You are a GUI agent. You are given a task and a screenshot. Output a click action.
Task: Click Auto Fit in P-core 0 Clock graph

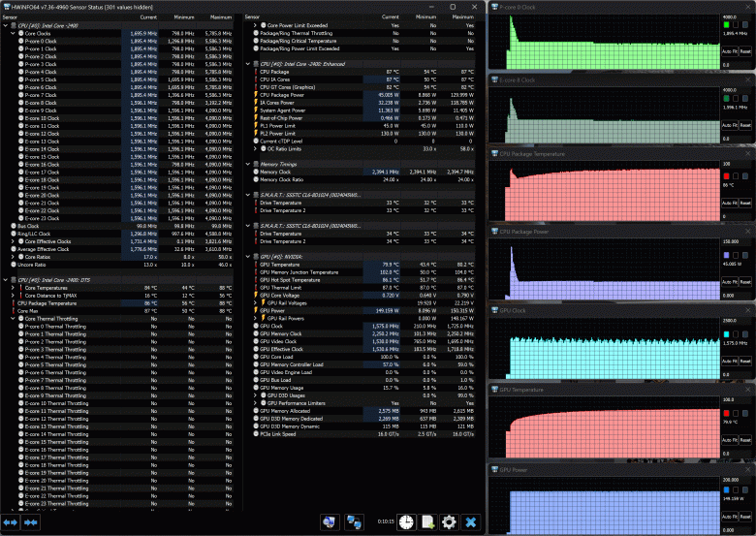click(x=730, y=51)
